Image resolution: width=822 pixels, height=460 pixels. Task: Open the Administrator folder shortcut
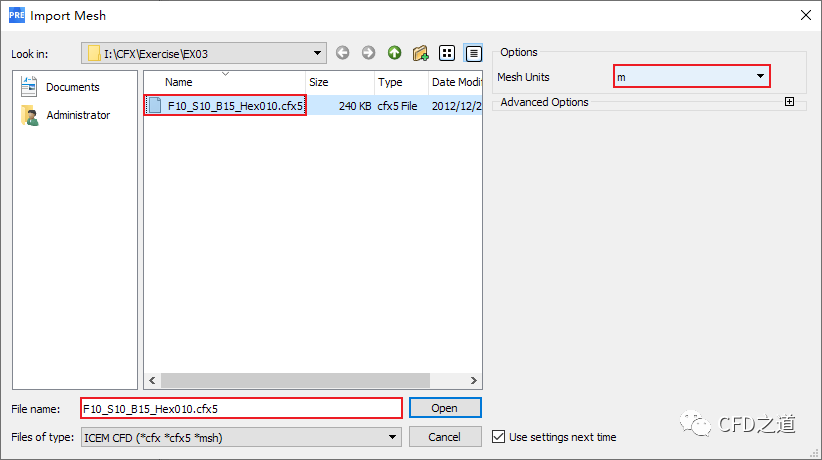(x=66, y=115)
